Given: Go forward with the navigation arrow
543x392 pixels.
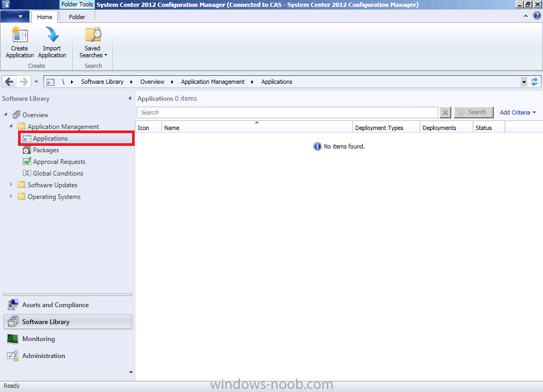Looking at the screenshot, I should tap(23, 82).
